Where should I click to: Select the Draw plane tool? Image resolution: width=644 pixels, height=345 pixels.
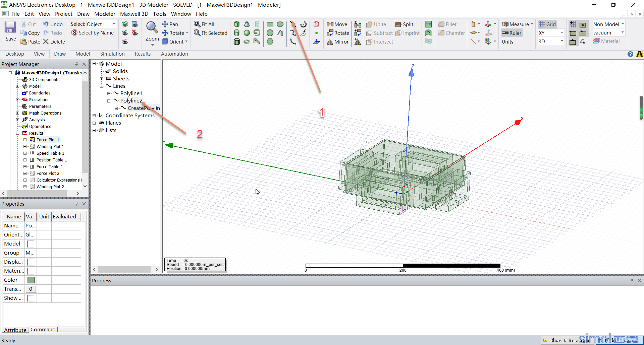pos(316,42)
